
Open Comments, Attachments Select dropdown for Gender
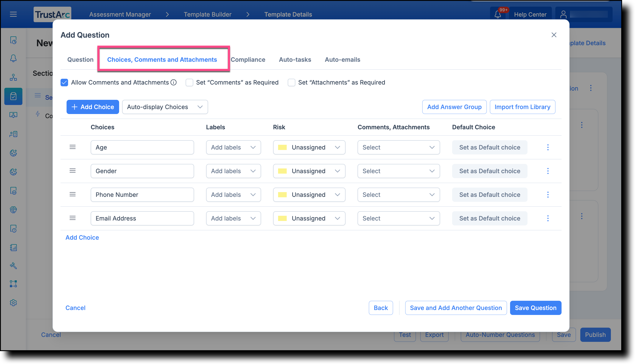coord(398,171)
